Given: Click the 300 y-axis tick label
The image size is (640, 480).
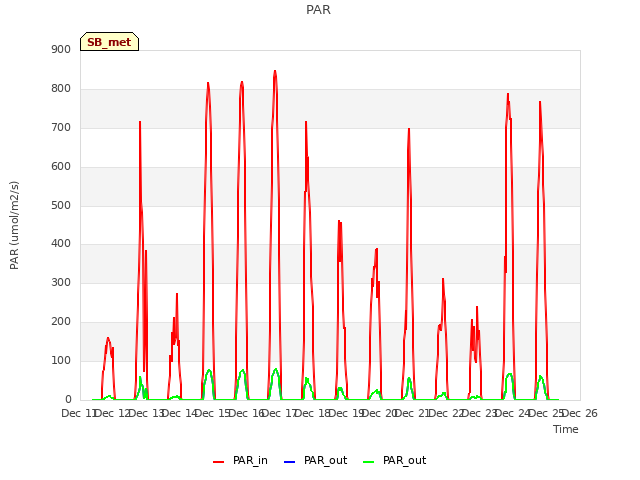Looking at the screenshot, I should pyautogui.click(x=61, y=282).
